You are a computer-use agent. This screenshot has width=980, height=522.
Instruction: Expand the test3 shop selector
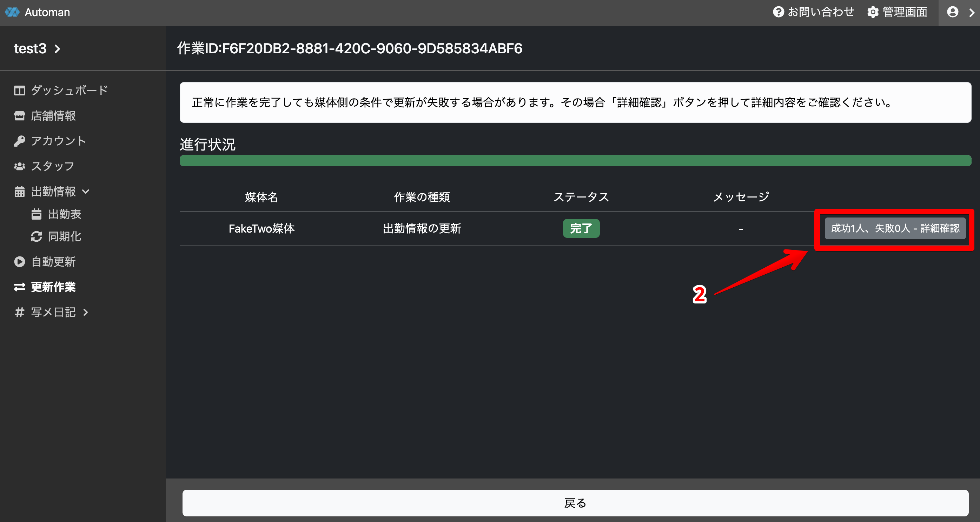(x=37, y=49)
